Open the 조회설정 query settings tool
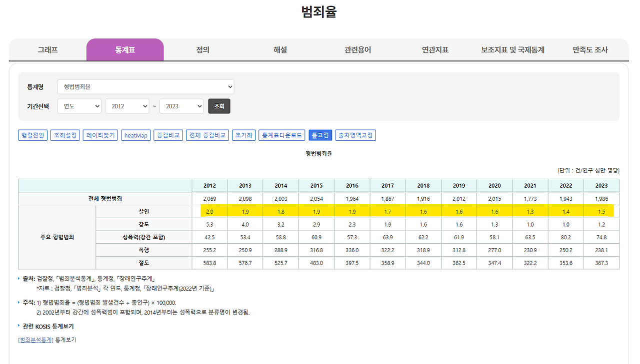Viewport: 640px width, 364px height. (64, 135)
